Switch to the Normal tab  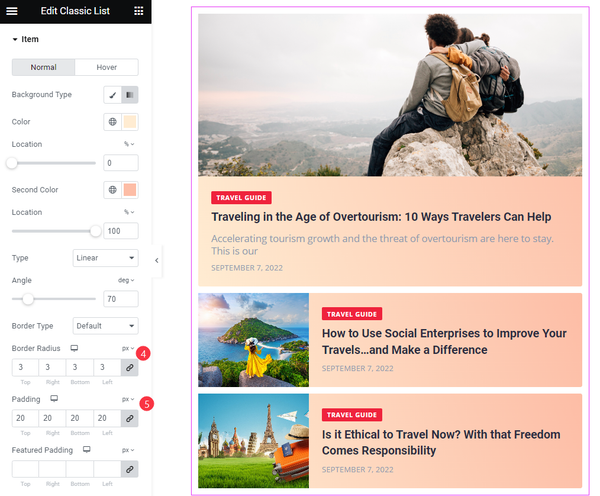(44, 67)
